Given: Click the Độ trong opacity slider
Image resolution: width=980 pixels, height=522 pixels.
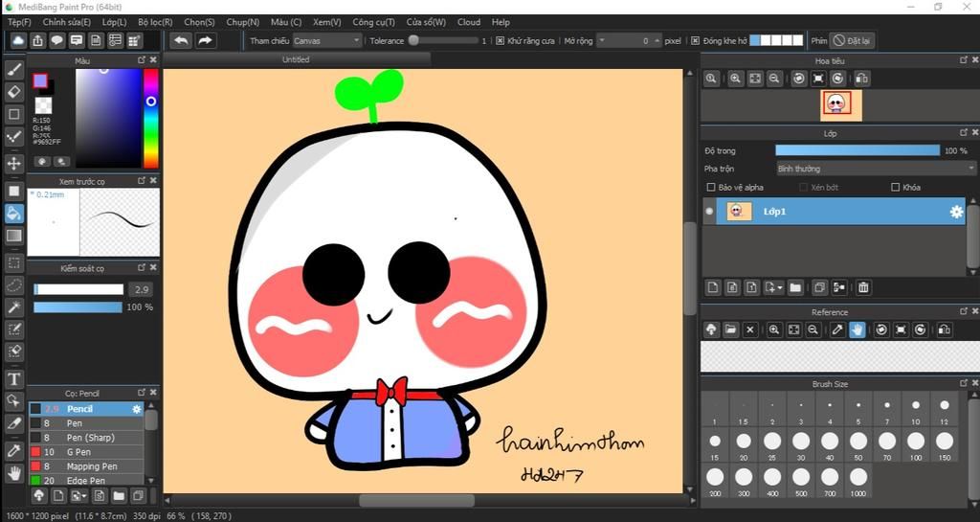Looking at the screenshot, I should (x=857, y=150).
